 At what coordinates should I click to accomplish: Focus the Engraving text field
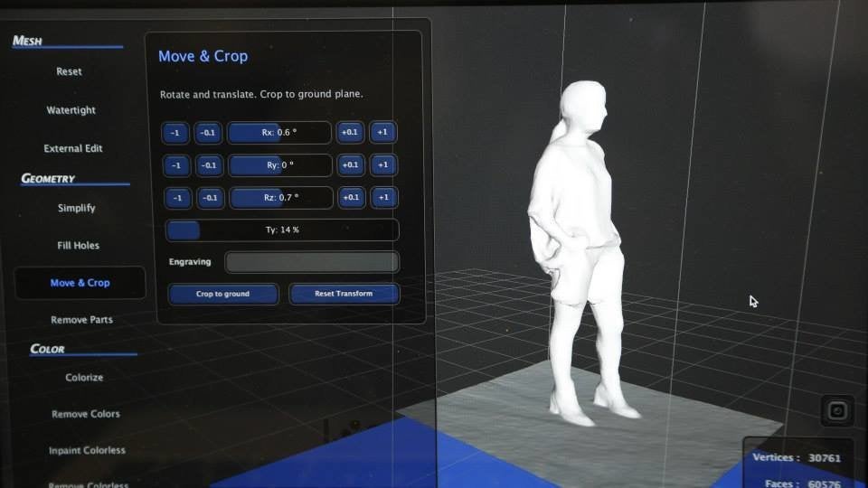(312, 262)
